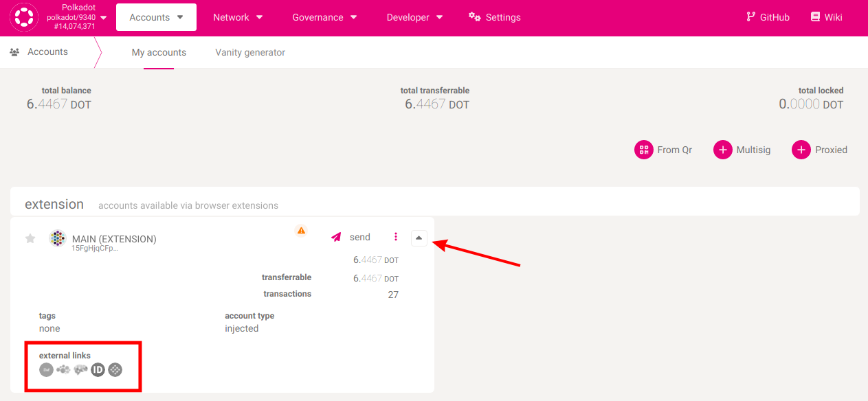868x401 pixels.
Task: Collapse the MAIN (EXTENSION) account details
Action: click(x=419, y=238)
